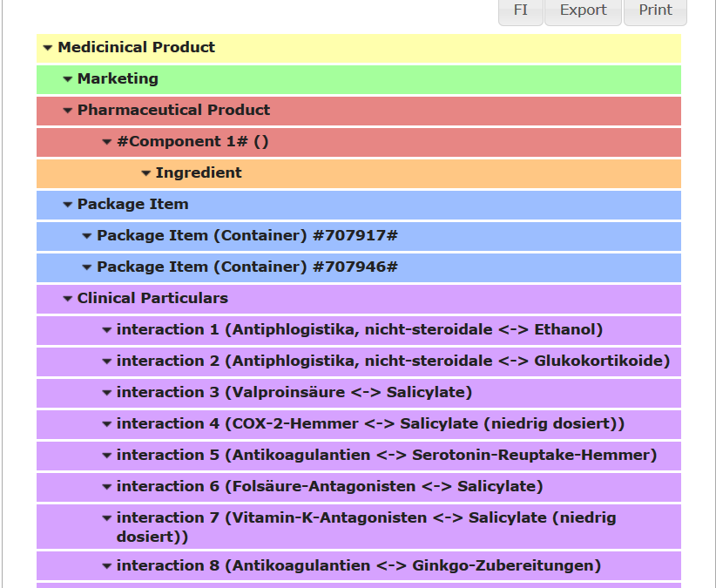Collapse the Clinical Particulars arrow

tap(68, 299)
